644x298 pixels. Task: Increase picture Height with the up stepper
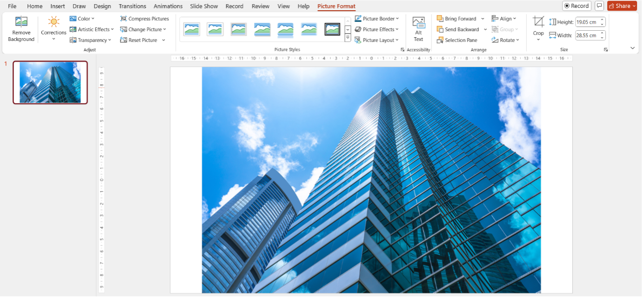(602, 19)
